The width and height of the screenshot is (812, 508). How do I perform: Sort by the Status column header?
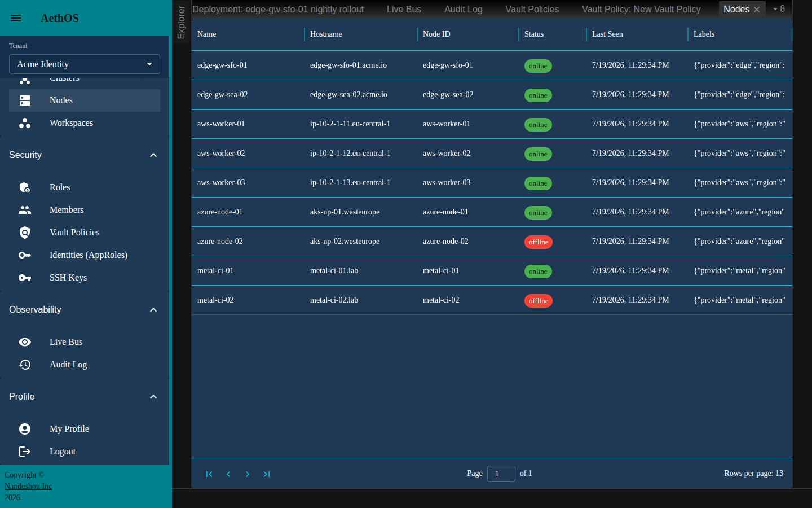552,34
